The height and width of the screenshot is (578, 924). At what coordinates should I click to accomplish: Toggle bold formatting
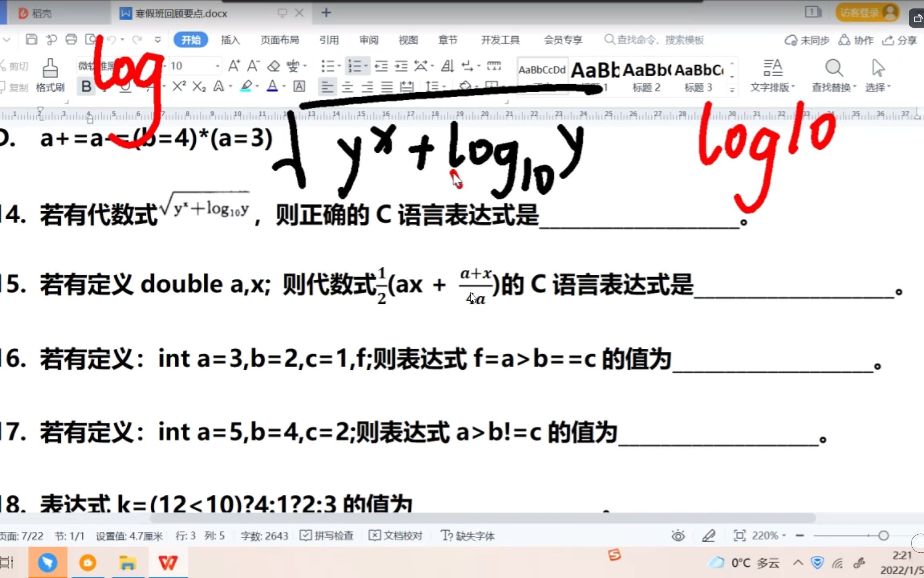tap(85, 86)
